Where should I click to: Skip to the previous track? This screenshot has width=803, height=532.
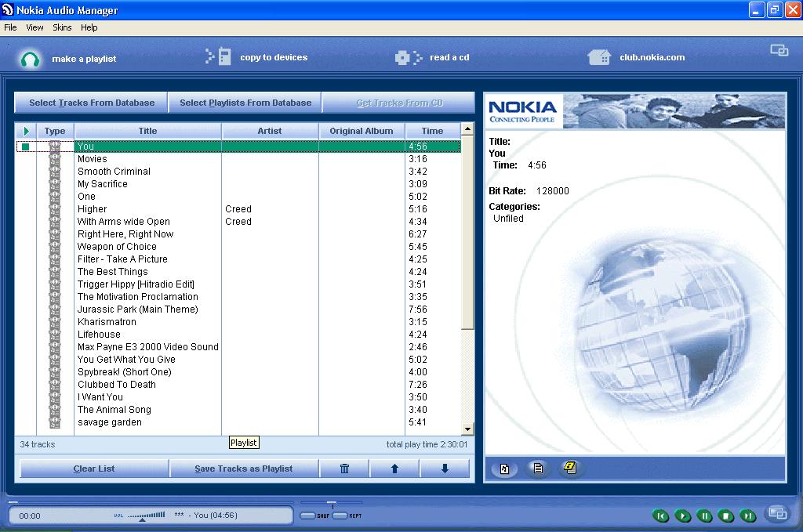660,516
